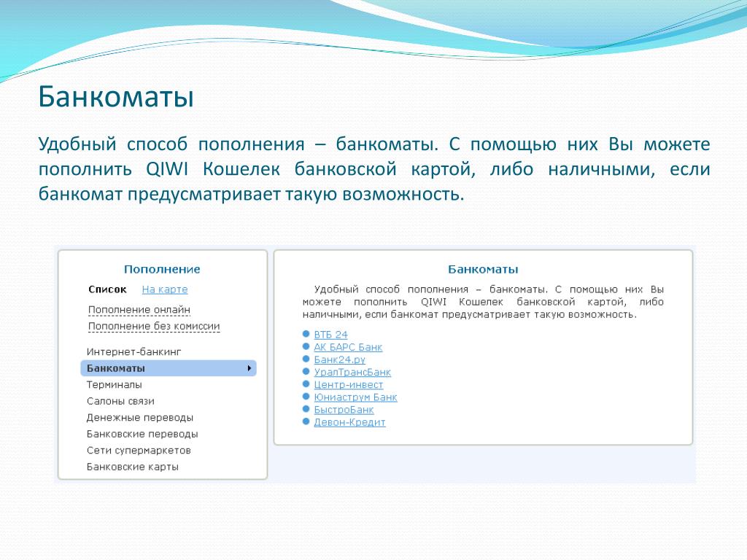Screen dimensions: 747x560
Task: Open the Девон-Кредит link
Action: 349,422
